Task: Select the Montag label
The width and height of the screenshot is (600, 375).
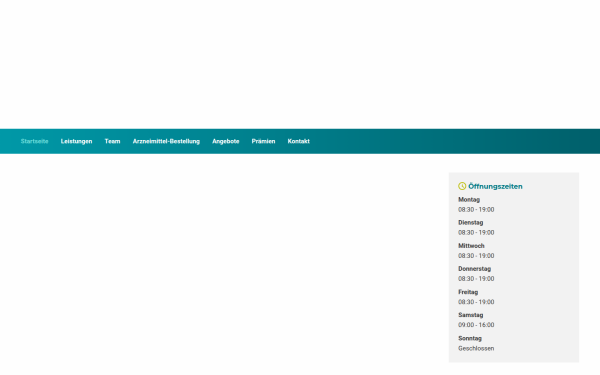Action: (469, 200)
